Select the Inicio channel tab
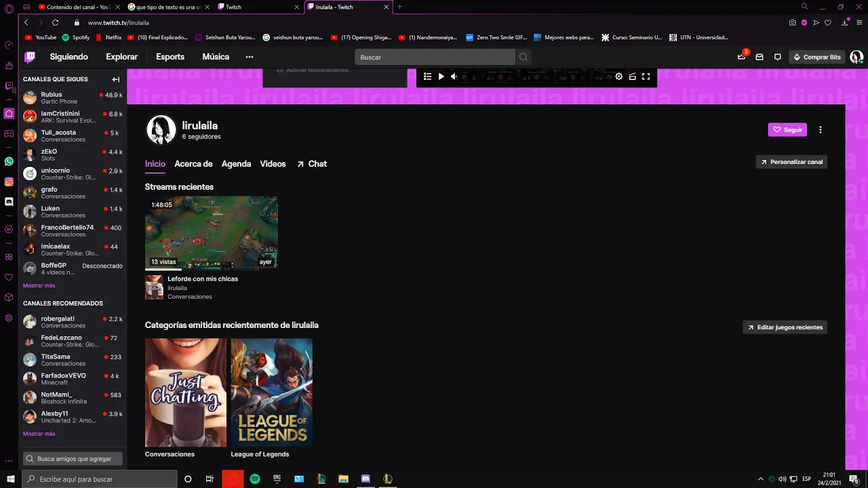This screenshot has width=868, height=488. pos(155,164)
